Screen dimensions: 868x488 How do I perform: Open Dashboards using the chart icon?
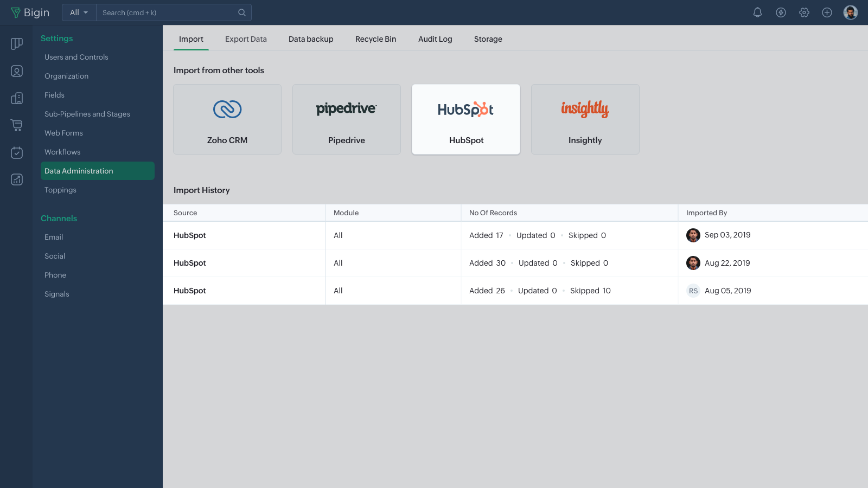(x=16, y=179)
